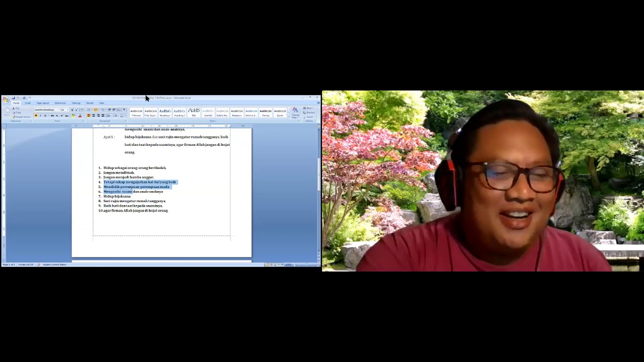
Task: Apply the Title style
Action: coord(194,113)
